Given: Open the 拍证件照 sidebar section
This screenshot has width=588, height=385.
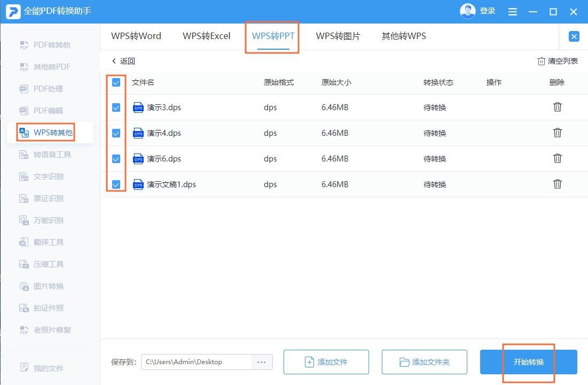Looking at the screenshot, I should pos(41,308).
